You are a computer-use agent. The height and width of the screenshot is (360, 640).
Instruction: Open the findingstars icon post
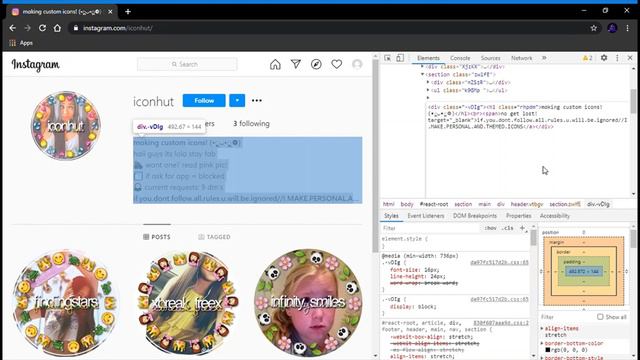(66, 302)
